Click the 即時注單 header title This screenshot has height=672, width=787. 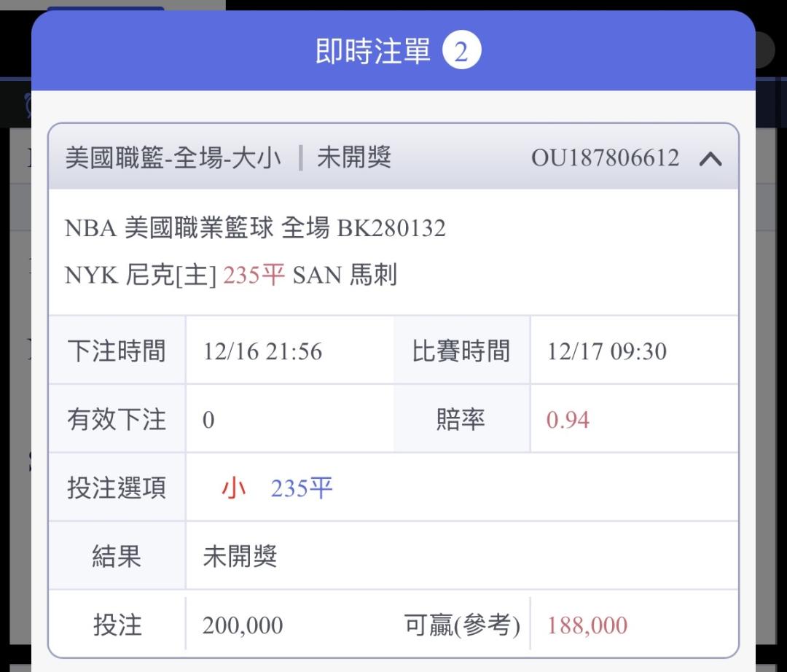click(x=373, y=52)
